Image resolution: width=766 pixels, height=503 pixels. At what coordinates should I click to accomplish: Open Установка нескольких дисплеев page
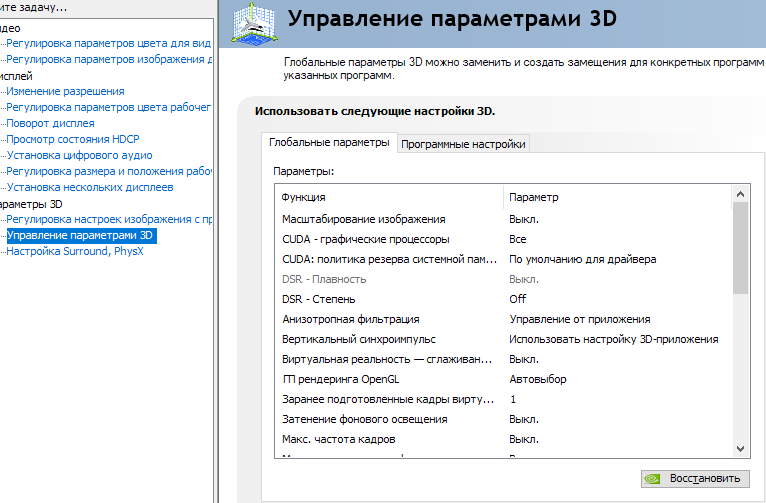point(90,187)
